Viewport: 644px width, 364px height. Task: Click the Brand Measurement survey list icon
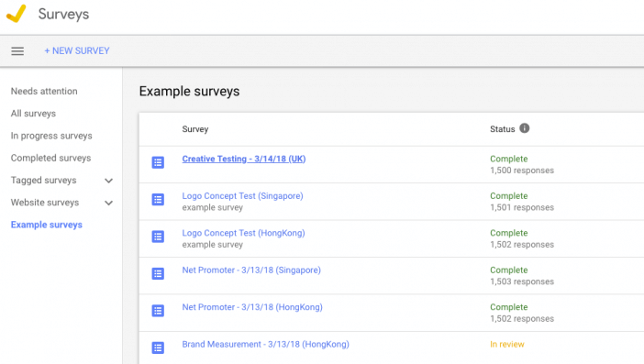pyautogui.click(x=158, y=347)
